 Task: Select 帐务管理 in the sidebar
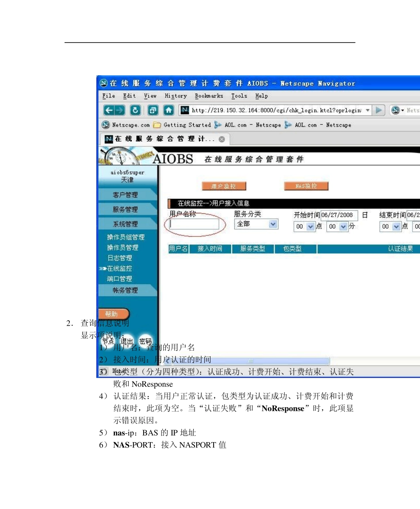(x=125, y=290)
